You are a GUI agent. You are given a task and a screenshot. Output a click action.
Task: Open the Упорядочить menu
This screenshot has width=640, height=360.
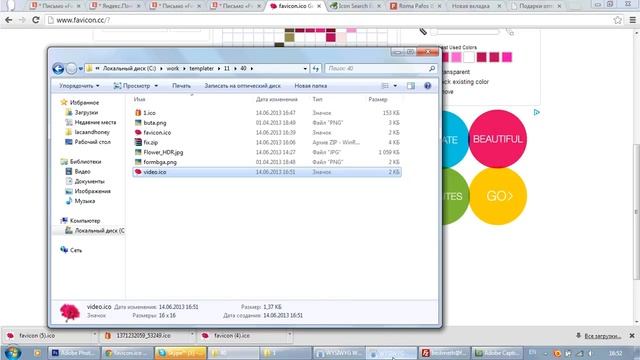coord(79,86)
